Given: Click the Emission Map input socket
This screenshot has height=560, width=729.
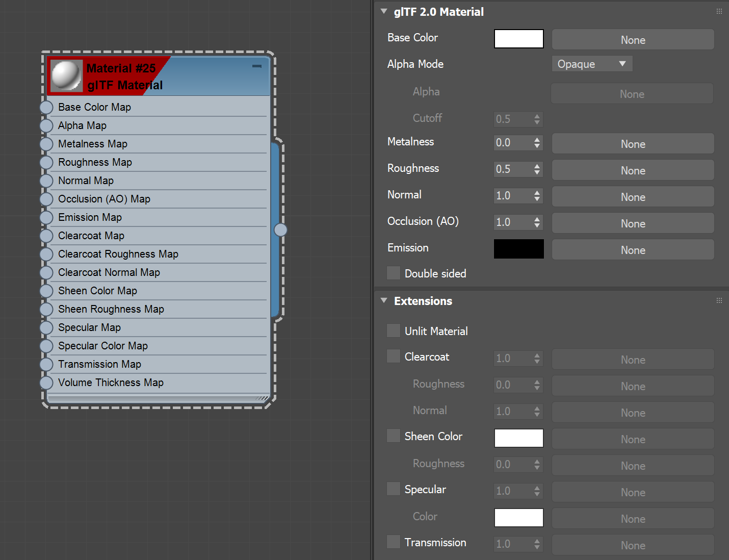Looking at the screenshot, I should tap(46, 217).
